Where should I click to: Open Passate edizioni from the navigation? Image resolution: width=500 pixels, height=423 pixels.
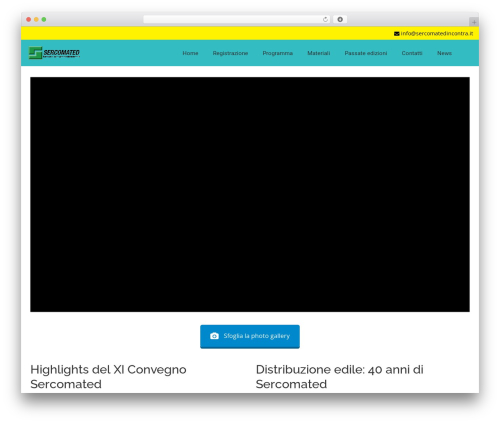click(x=366, y=53)
